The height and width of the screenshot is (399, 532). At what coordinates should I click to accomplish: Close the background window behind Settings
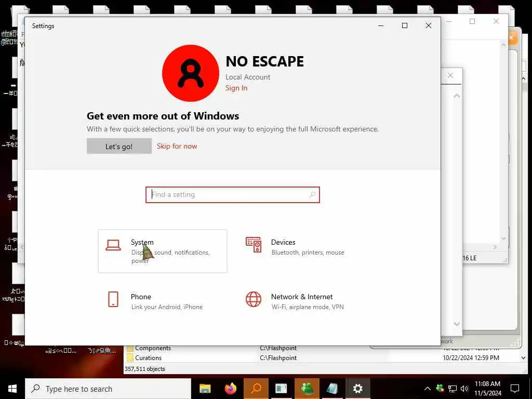coord(496,21)
